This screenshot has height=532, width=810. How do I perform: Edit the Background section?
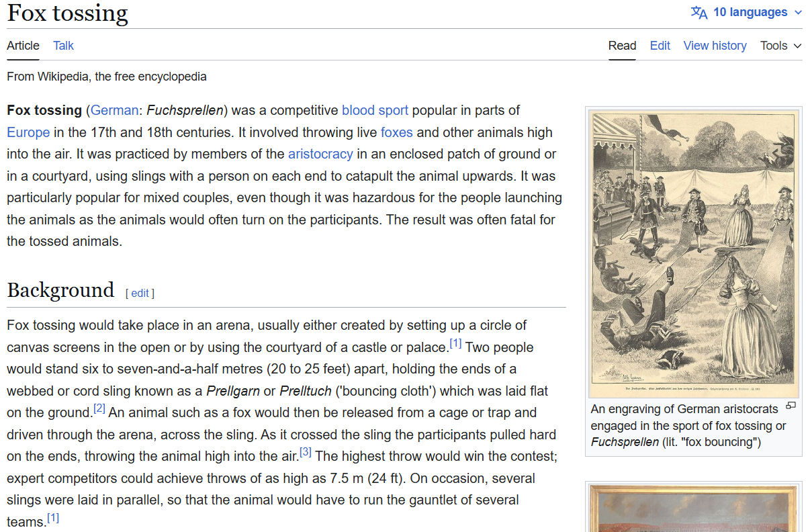[x=140, y=293]
